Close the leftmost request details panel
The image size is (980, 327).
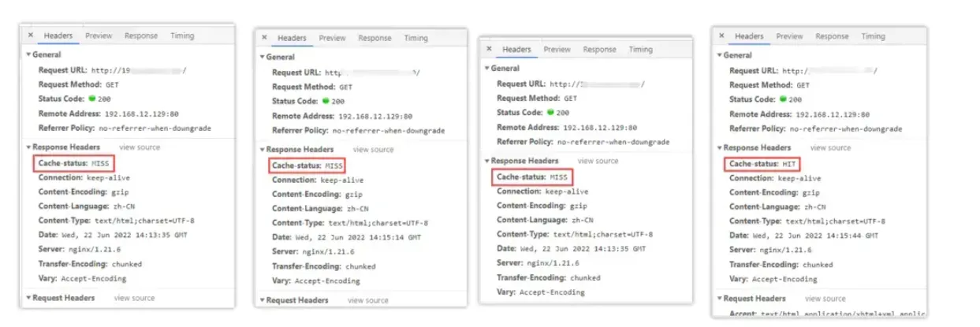31,35
